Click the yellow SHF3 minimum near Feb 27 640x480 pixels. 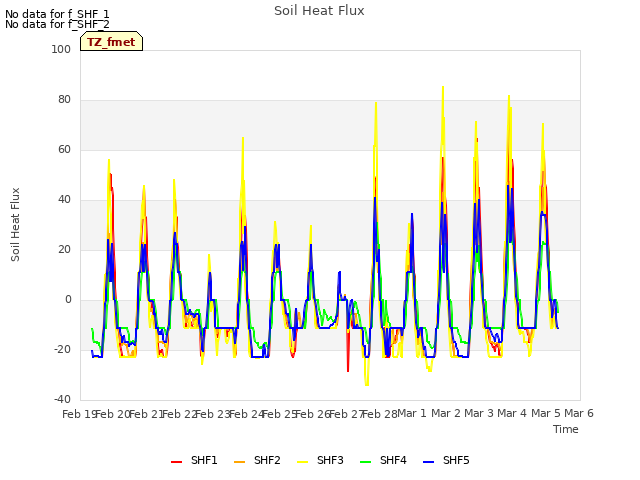click(367, 384)
